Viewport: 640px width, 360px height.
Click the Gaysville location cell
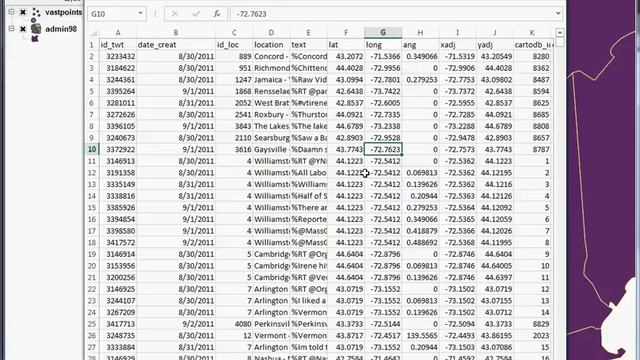271,149
